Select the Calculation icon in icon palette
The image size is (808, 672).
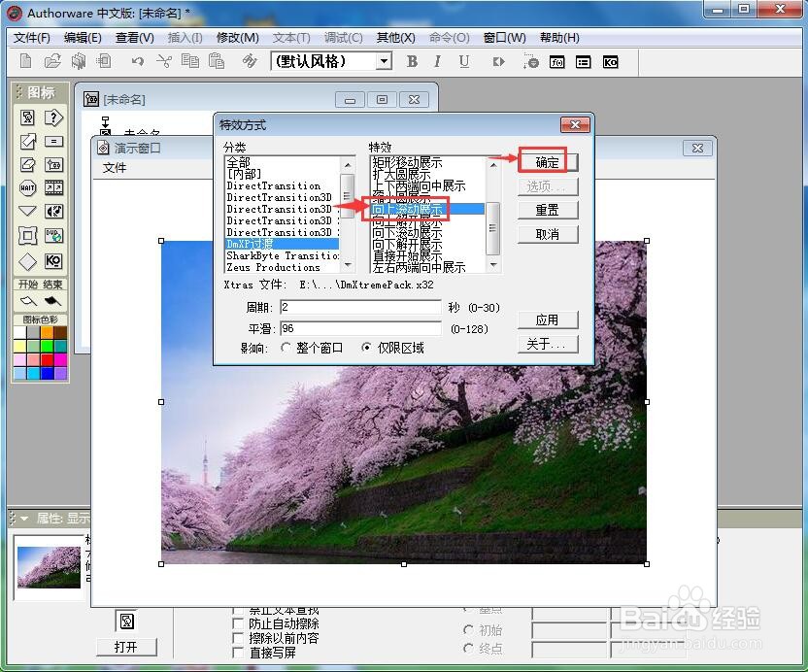click(x=53, y=141)
